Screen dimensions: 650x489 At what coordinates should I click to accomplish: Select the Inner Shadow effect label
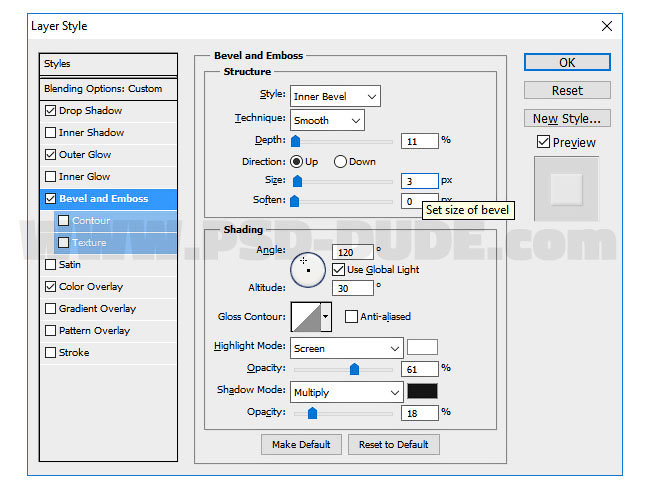[x=91, y=133]
